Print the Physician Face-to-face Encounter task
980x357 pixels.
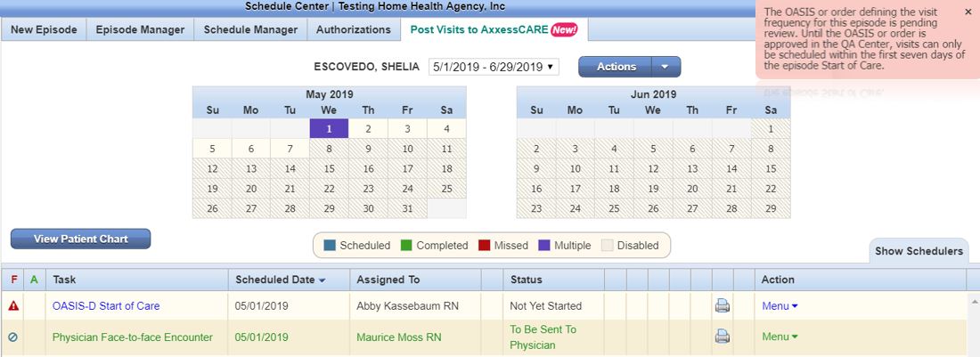(722, 336)
